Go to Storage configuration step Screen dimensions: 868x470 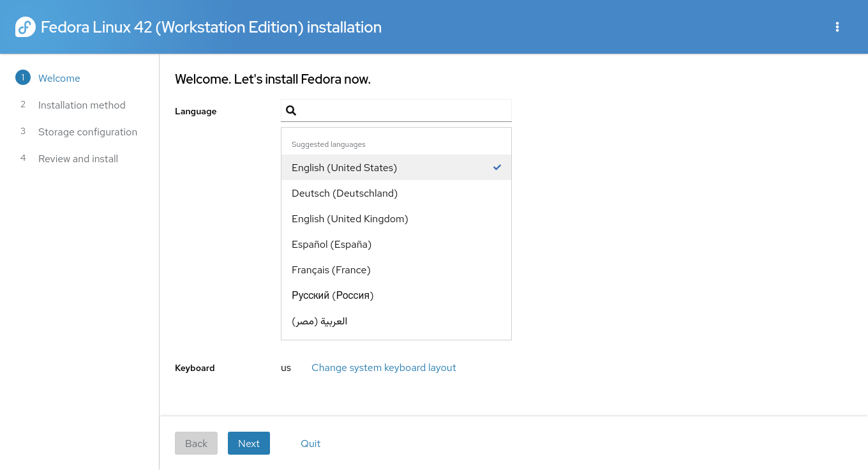pos(87,132)
